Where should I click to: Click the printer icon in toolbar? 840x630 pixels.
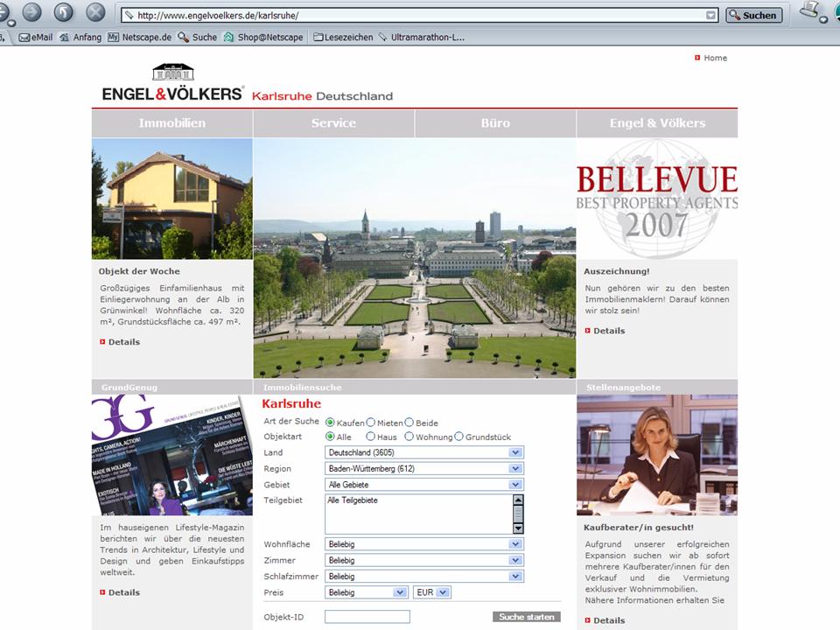[x=809, y=12]
